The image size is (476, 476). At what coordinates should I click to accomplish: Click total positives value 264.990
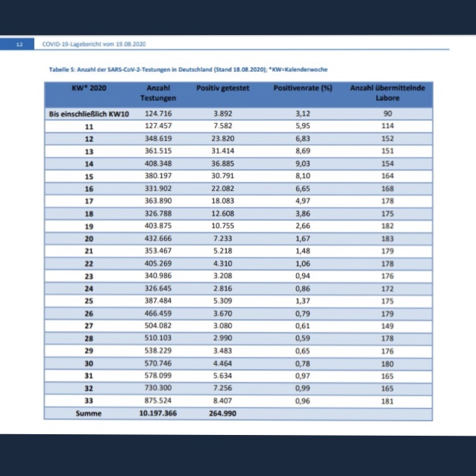click(222, 413)
